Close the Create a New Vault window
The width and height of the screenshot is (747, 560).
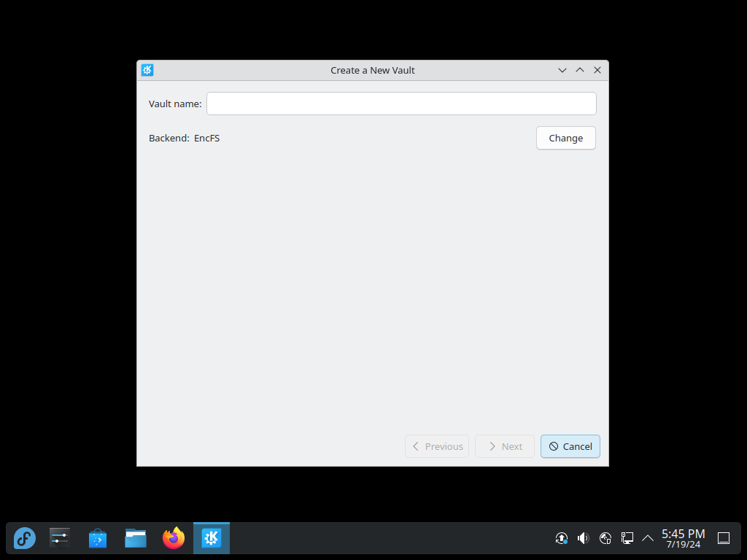tap(597, 70)
